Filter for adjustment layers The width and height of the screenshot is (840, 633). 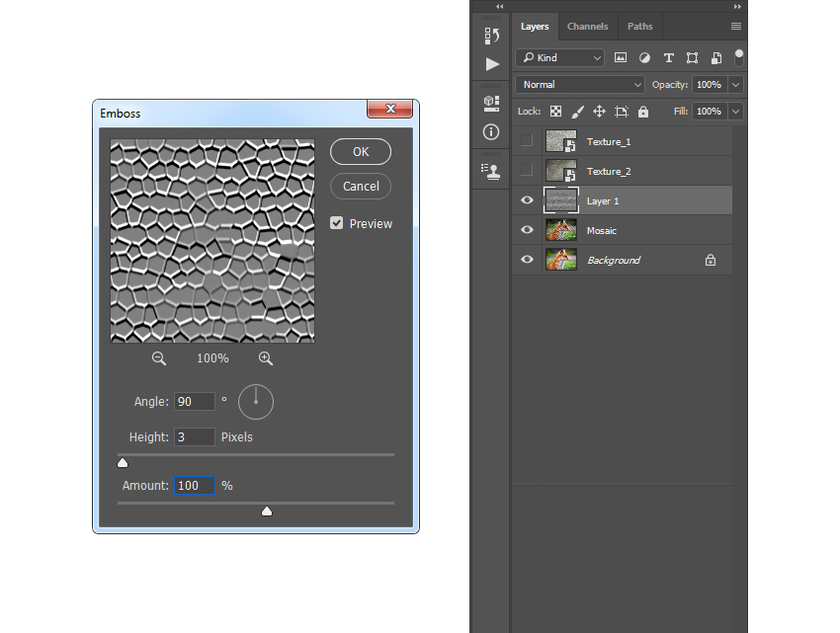(x=644, y=57)
